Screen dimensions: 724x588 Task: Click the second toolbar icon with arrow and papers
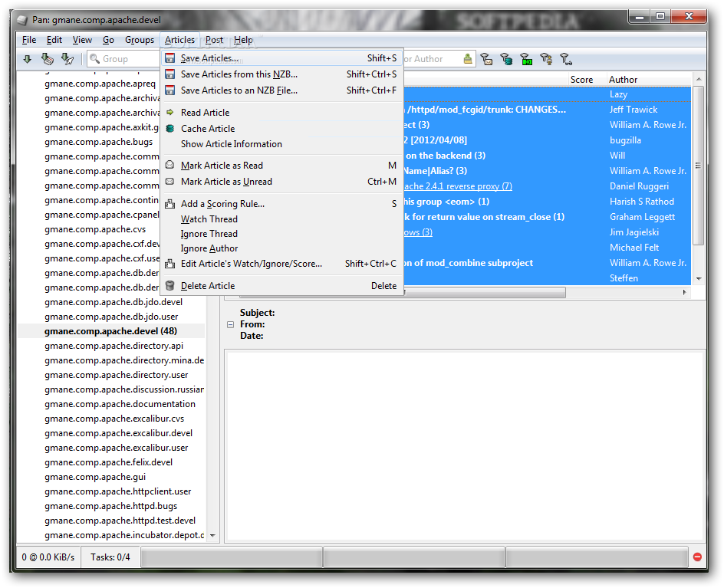(47, 59)
